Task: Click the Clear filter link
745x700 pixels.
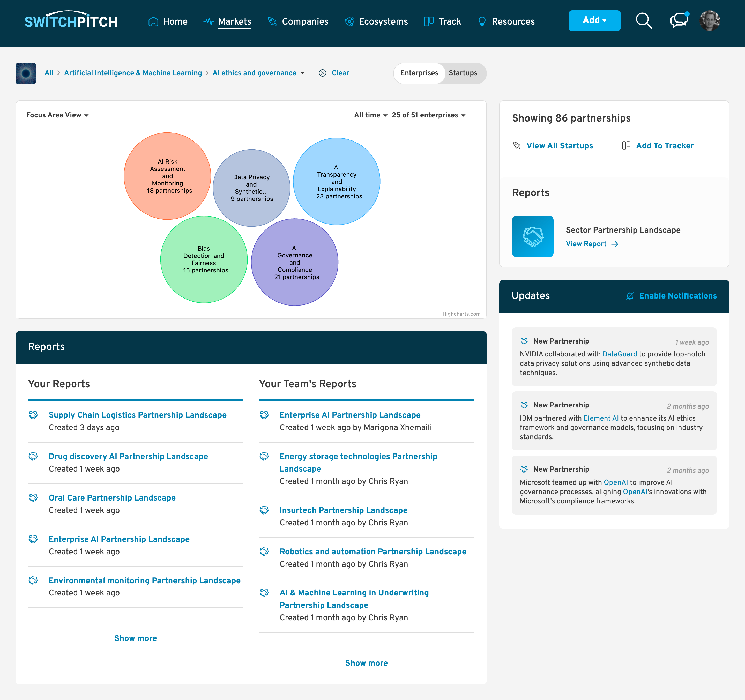Action: 340,73
